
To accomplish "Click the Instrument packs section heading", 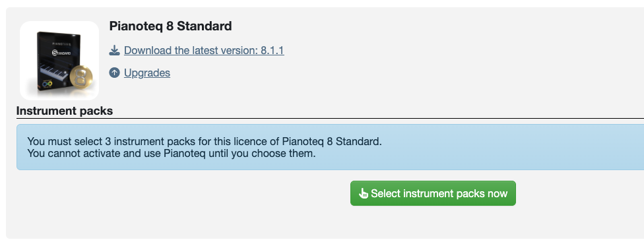I will coord(65,111).
